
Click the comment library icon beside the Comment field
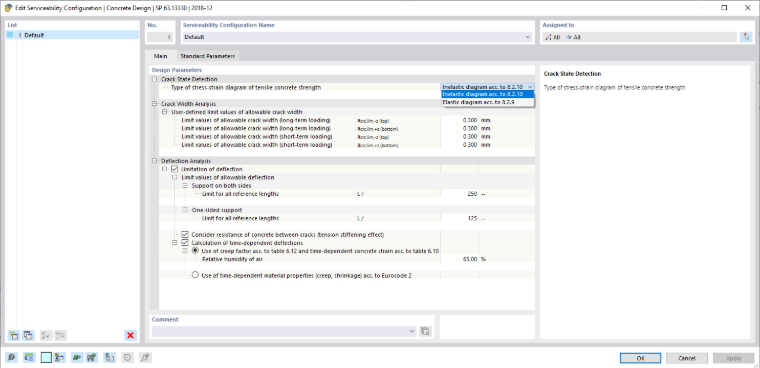(x=425, y=331)
